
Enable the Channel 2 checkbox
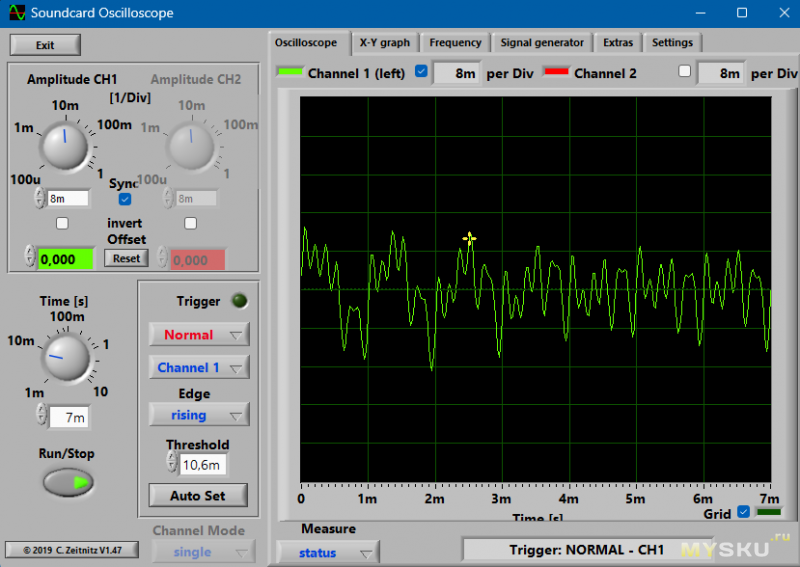[x=685, y=71]
